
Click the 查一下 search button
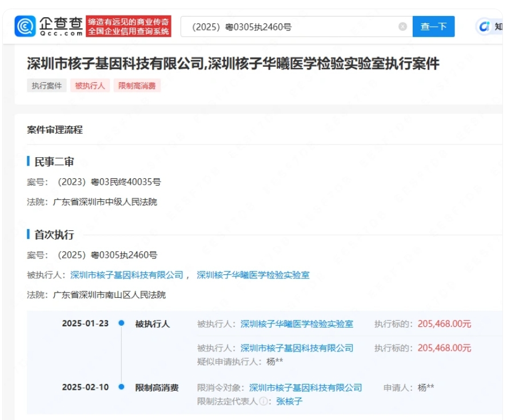click(434, 26)
